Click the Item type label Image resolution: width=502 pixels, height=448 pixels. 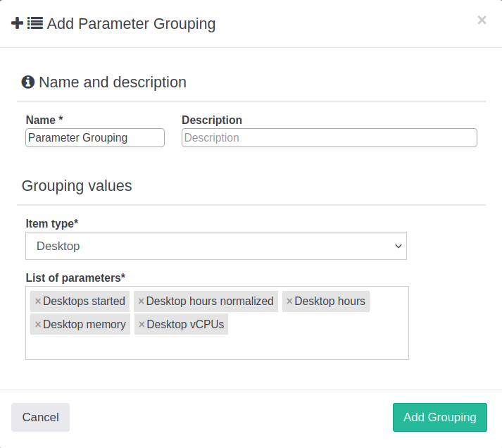(52, 223)
